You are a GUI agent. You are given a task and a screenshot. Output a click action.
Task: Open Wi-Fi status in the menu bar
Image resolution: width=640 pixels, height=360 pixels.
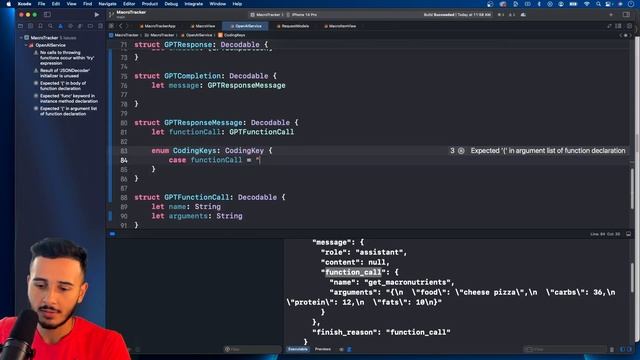[587, 4]
